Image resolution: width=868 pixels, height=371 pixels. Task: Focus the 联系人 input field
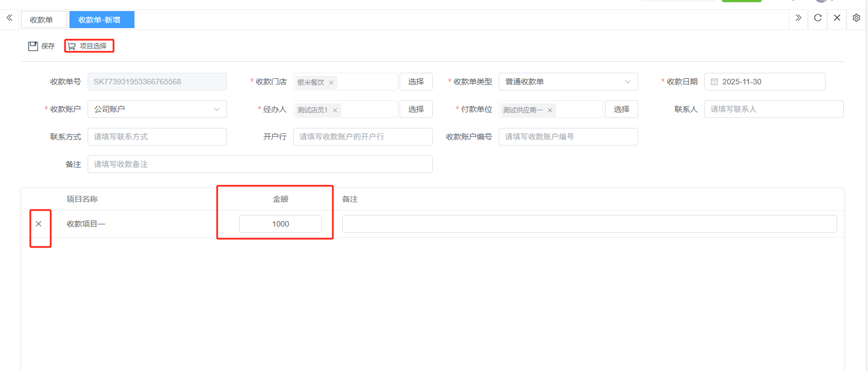pyautogui.click(x=773, y=109)
